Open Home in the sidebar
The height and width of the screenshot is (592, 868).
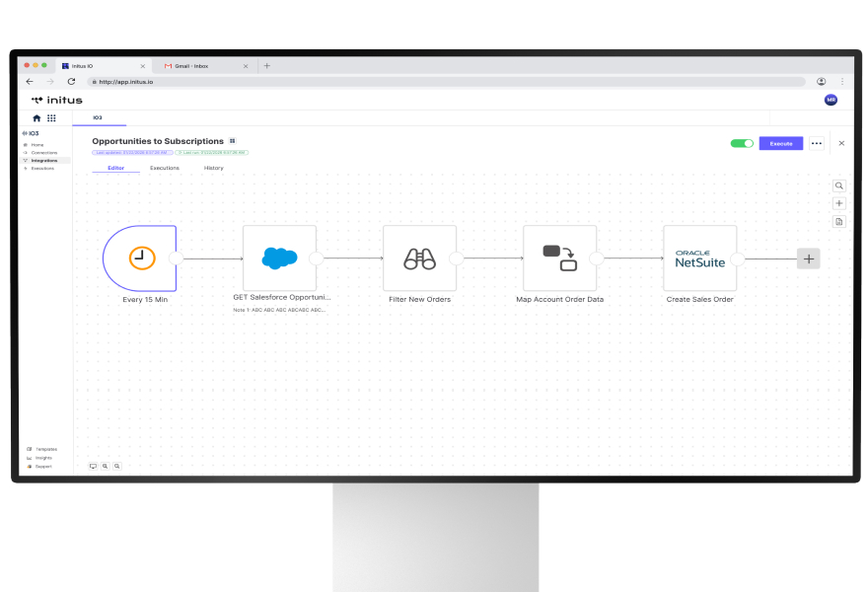click(x=37, y=145)
